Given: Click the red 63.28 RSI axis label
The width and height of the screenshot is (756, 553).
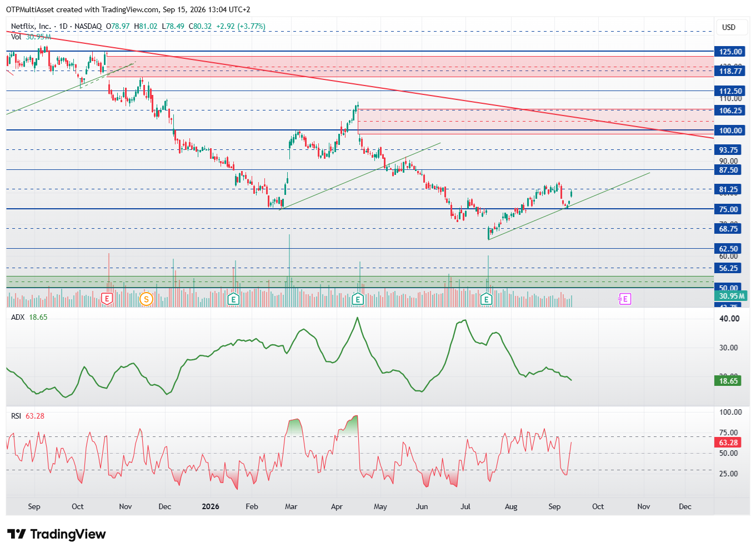Looking at the screenshot, I should click(728, 443).
